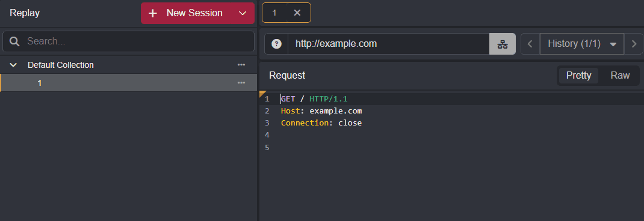The height and width of the screenshot is (221, 644).
Task: Go to the next history entry
Action: tap(634, 44)
